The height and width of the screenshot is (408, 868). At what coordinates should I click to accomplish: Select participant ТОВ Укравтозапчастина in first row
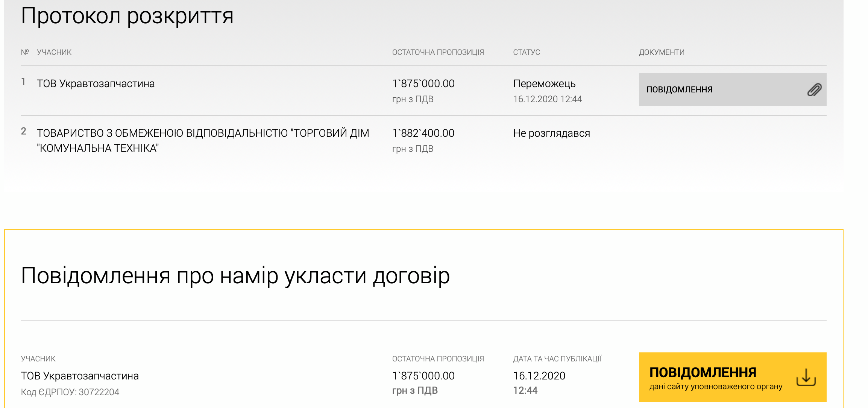pos(96,84)
